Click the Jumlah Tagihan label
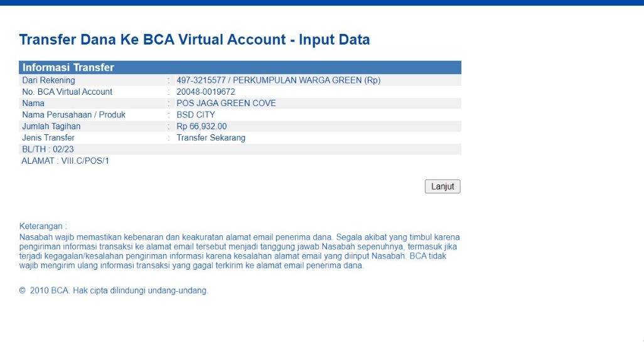Screen dimensions: 644x347 [51, 126]
